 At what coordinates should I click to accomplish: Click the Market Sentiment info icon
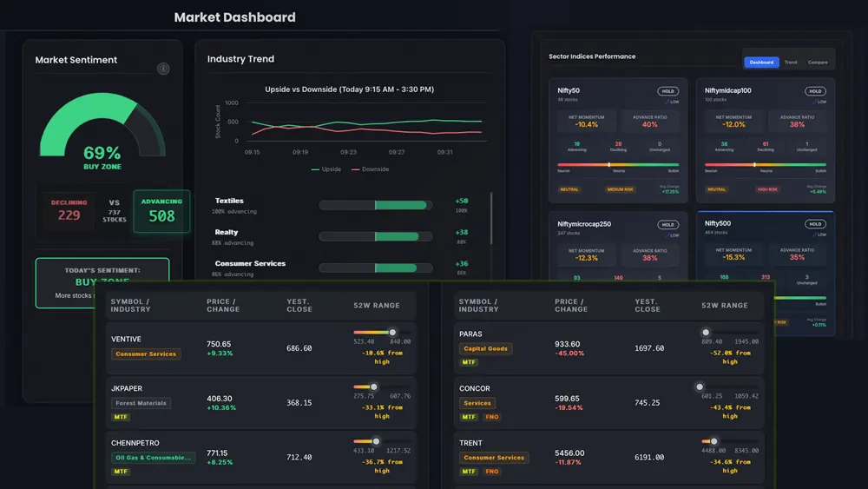pos(163,69)
